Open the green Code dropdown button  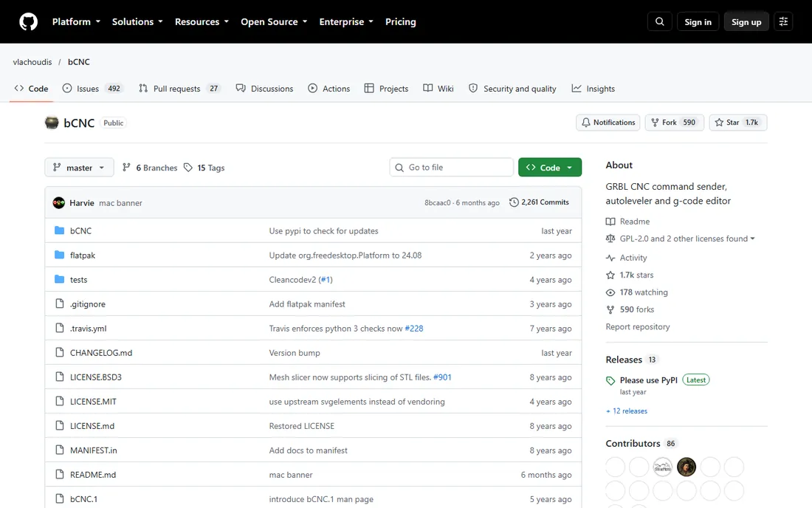(x=550, y=168)
